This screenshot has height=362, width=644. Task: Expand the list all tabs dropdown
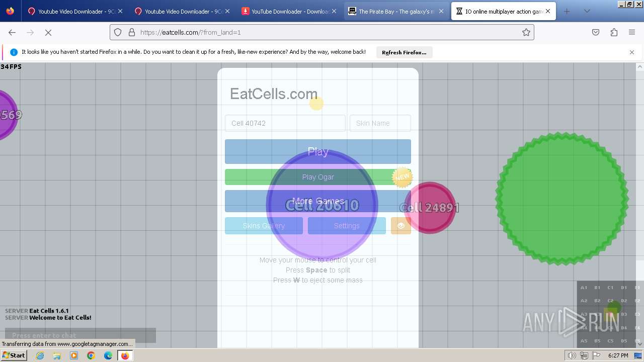(x=587, y=11)
